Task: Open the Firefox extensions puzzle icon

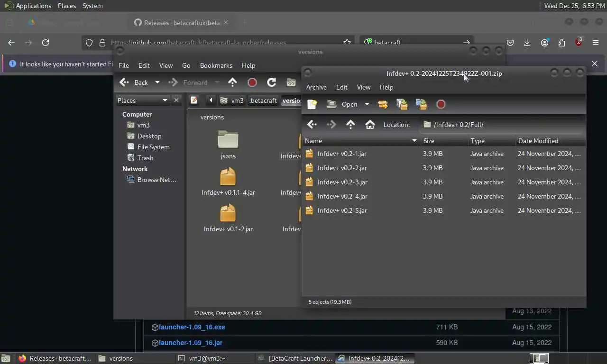Action: pyautogui.click(x=561, y=43)
